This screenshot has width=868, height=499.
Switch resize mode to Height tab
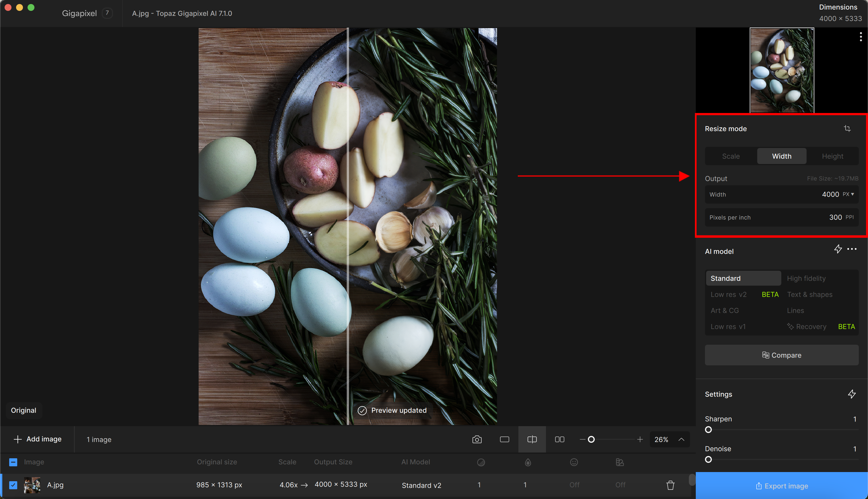[832, 156]
